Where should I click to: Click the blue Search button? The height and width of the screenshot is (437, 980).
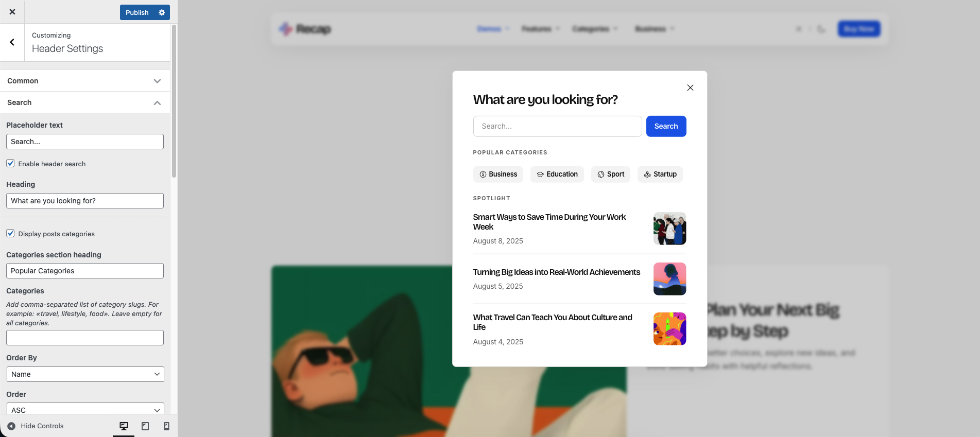[666, 126]
